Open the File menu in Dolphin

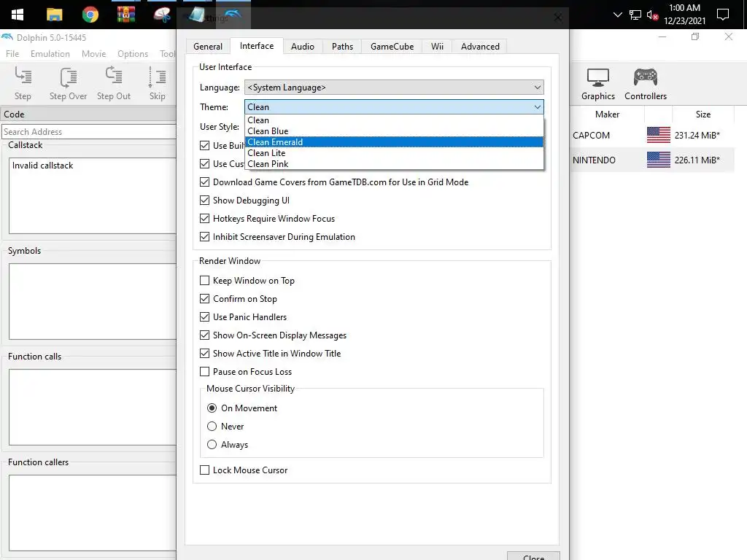pyautogui.click(x=12, y=54)
